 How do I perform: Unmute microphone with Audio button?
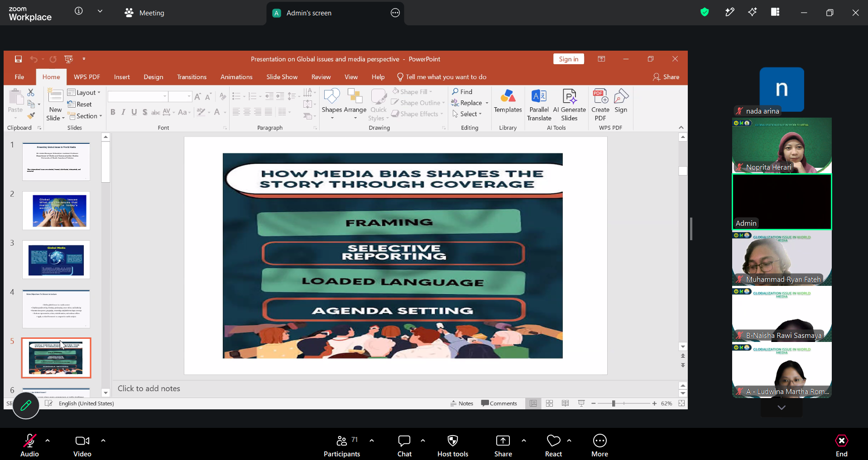point(29,446)
